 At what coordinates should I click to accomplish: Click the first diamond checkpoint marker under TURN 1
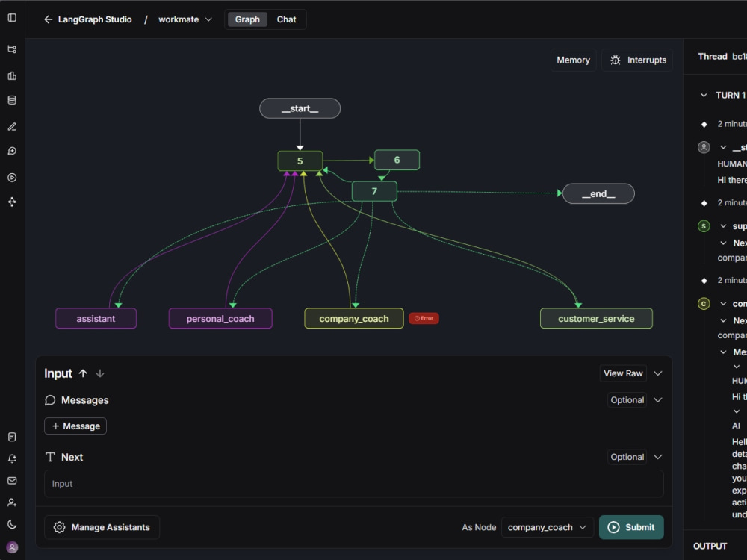click(704, 124)
